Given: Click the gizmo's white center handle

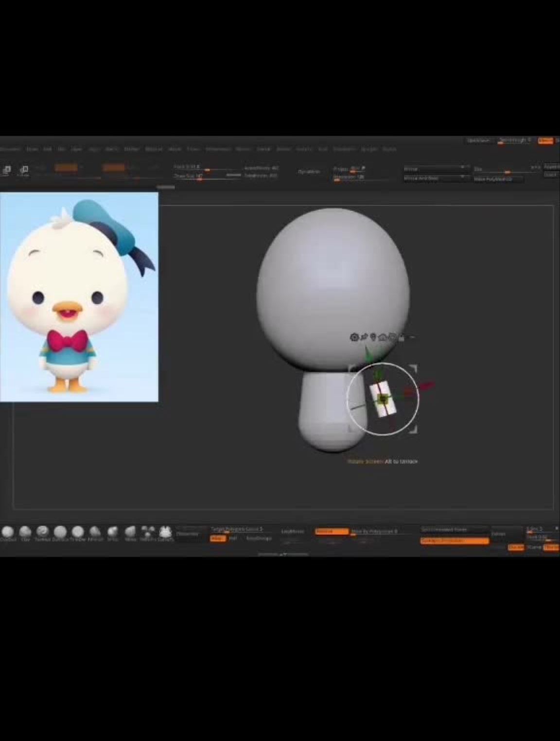Looking at the screenshot, I should click(x=383, y=399).
